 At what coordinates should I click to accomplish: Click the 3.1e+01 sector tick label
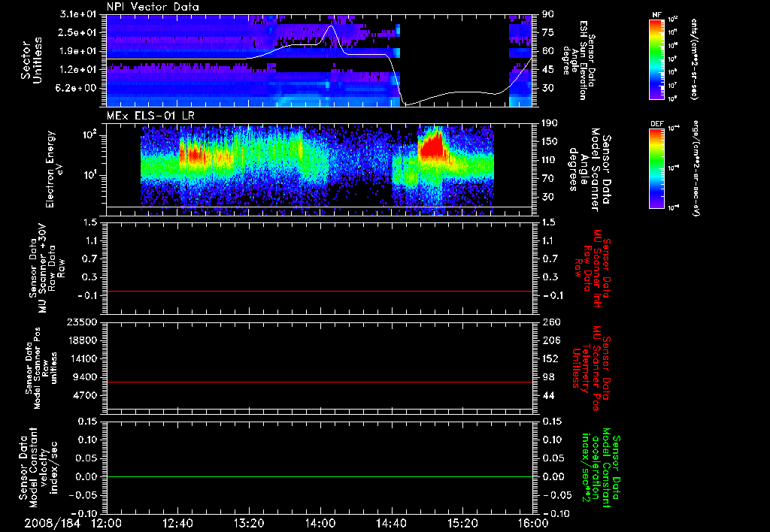click(80, 14)
